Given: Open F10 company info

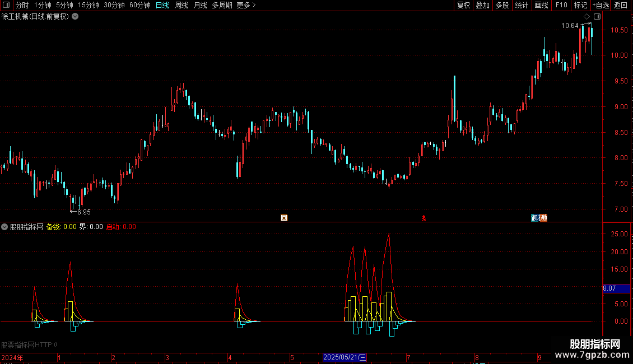Looking at the screenshot, I should (x=561, y=5).
